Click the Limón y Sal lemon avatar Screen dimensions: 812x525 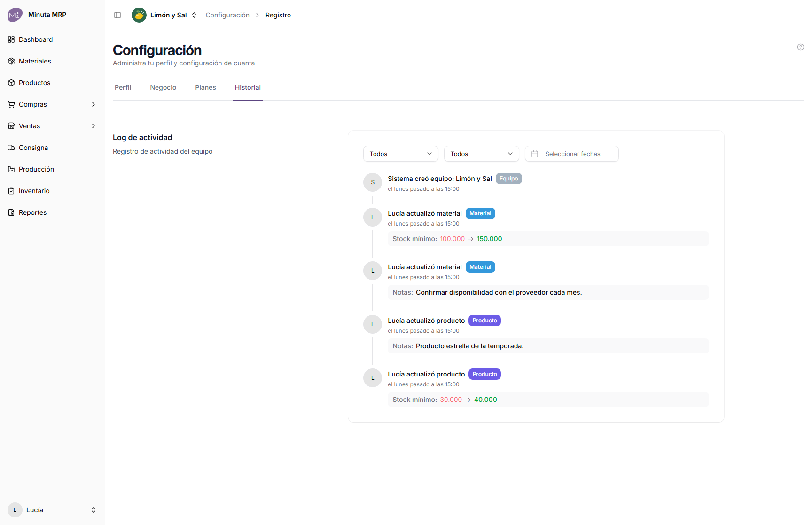pos(139,15)
